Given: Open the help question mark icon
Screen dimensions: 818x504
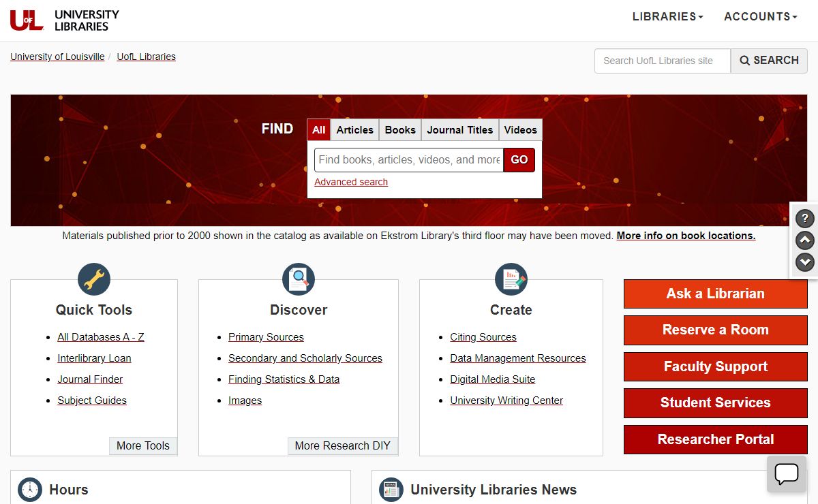Looking at the screenshot, I should pyautogui.click(x=805, y=219).
